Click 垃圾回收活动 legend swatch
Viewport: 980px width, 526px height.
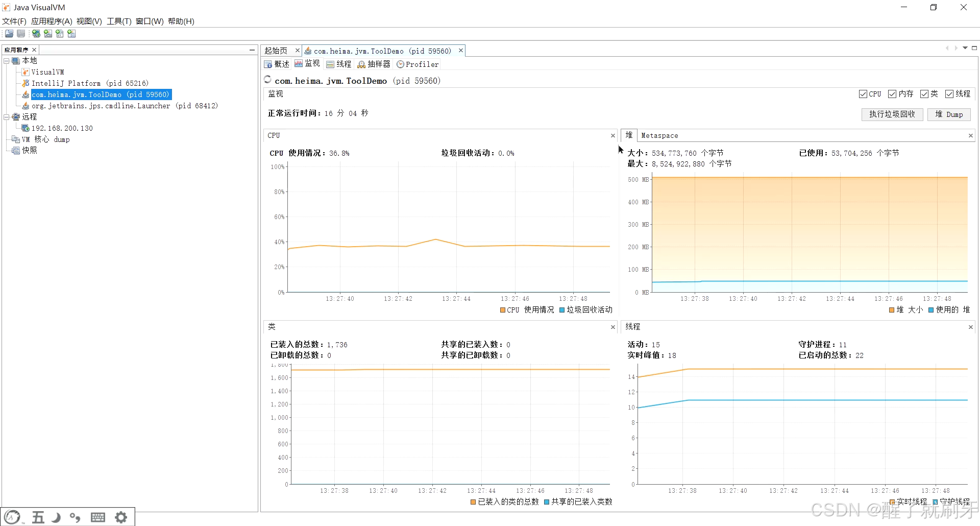coord(562,310)
